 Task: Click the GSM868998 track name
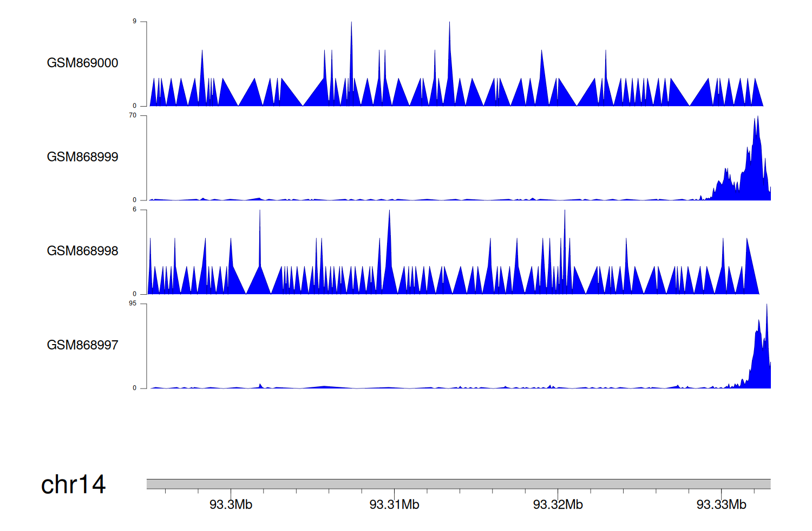(82, 251)
